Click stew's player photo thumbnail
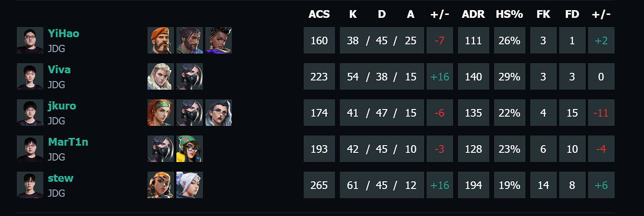This screenshot has height=216, width=644. pos(30,185)
